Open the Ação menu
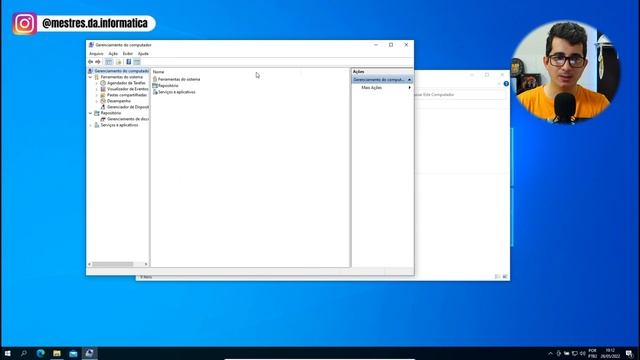 pyautogui.click(x=113, y=53)
